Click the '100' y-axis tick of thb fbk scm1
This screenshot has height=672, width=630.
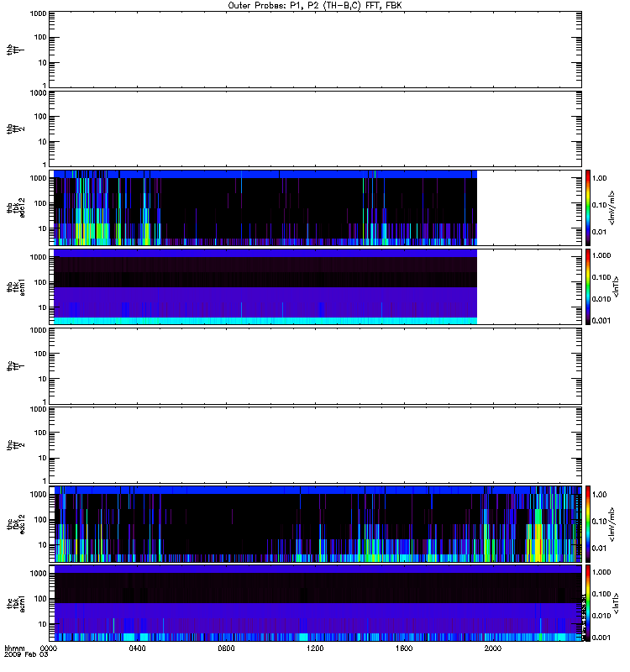pos(39,282)
